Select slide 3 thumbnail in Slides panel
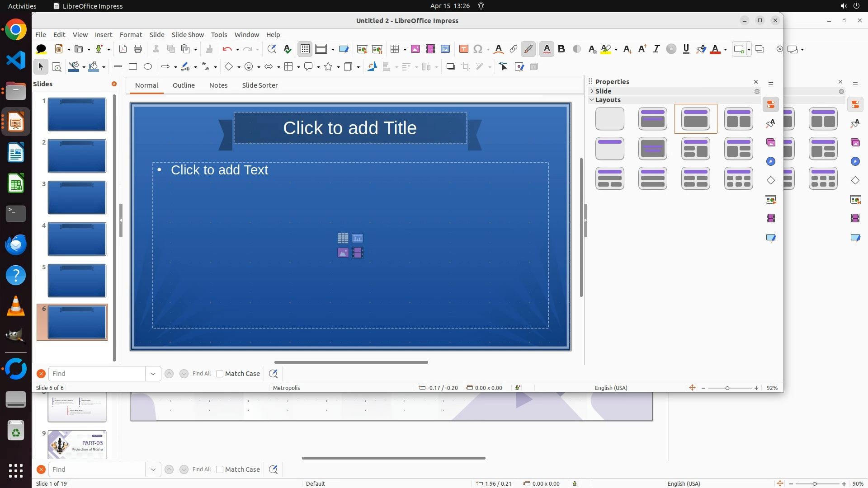Image resolution: width=868 pixels, height=488 pixels. [x=77, y=197]
